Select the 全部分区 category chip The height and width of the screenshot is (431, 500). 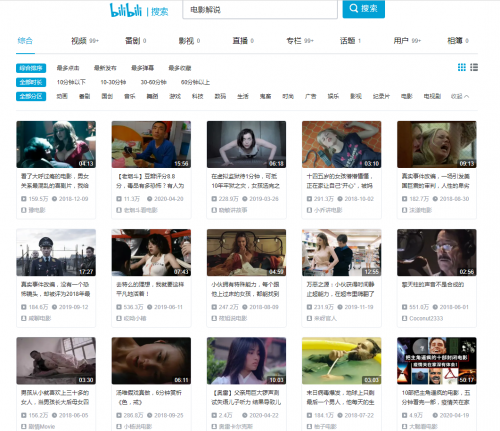(x=31, y=96)
